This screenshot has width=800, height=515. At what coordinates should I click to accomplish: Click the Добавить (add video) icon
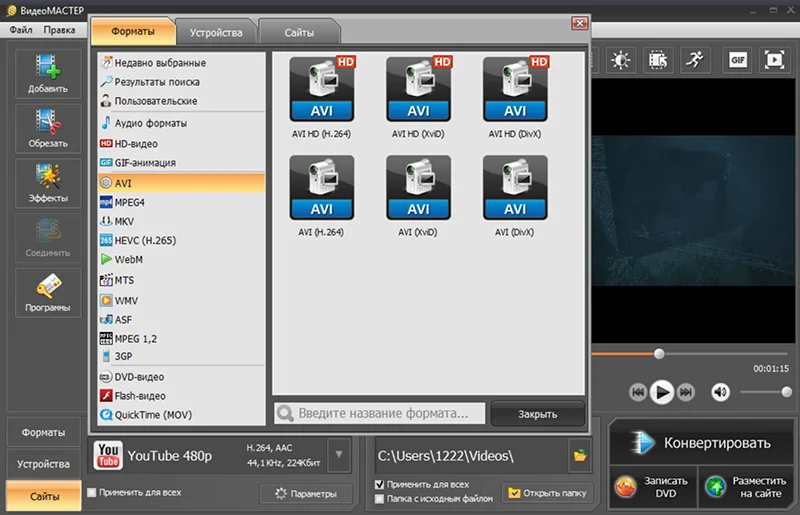coord(48,67)
